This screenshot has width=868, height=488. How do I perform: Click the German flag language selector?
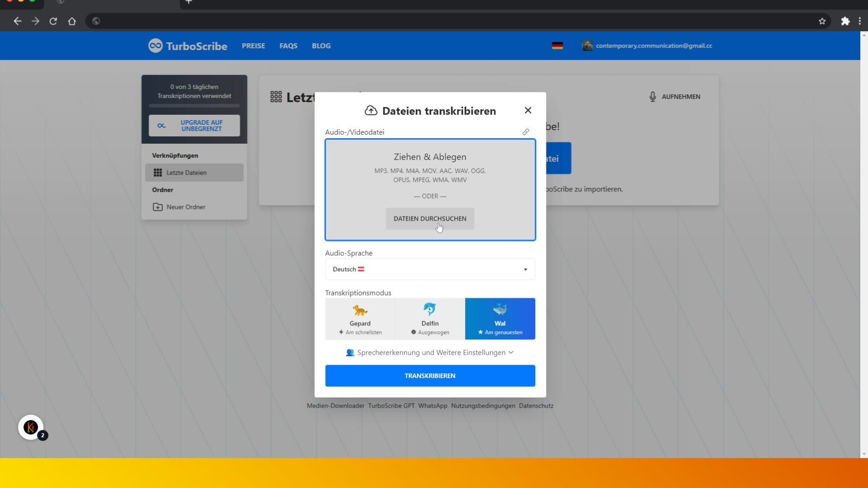point(557,46)
